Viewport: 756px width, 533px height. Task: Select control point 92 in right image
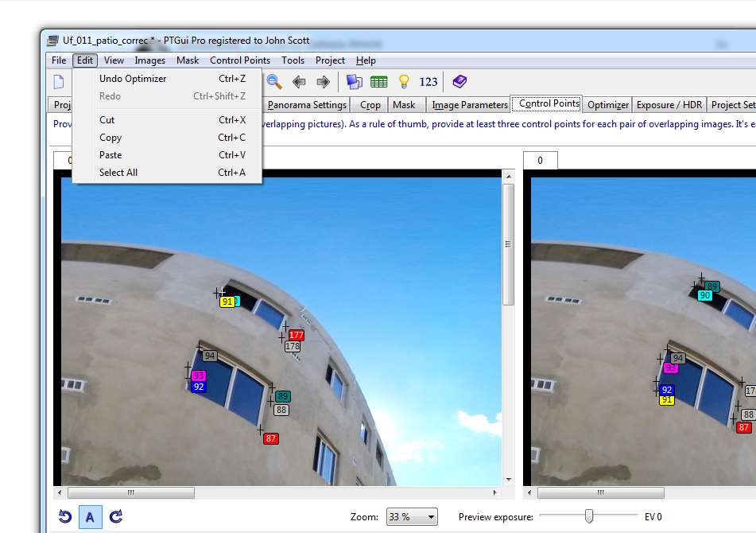(x=667, y=390)
